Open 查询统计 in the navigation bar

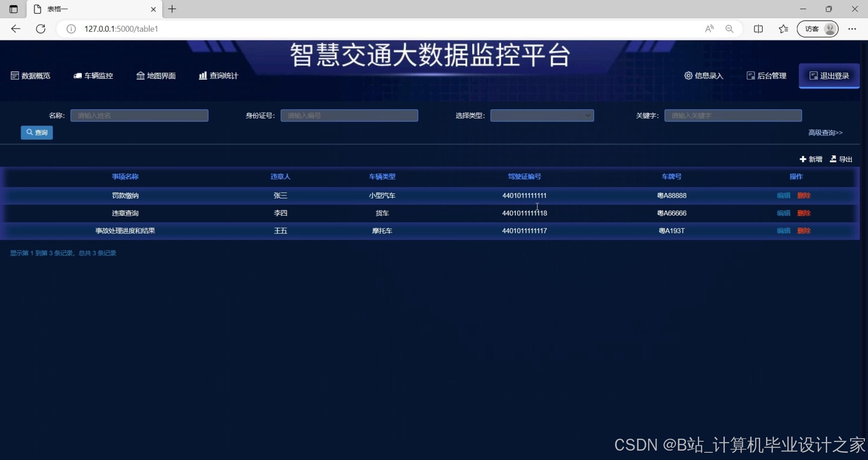(x=218, y=76)
